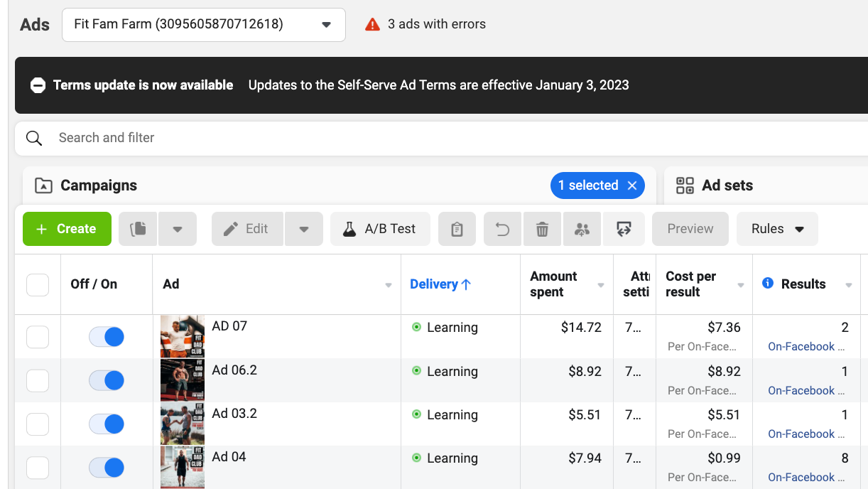Switch to the Ad sets tab
The image size is (868, 489).
(727, 186)
